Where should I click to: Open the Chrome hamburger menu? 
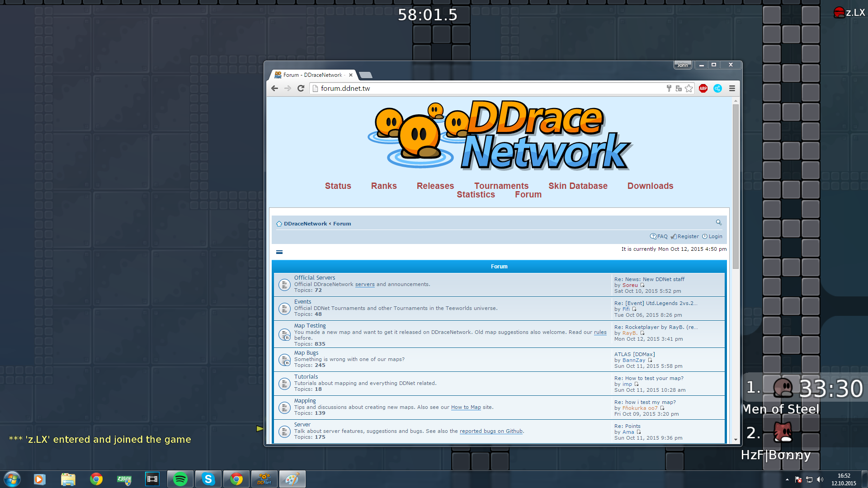732,89
